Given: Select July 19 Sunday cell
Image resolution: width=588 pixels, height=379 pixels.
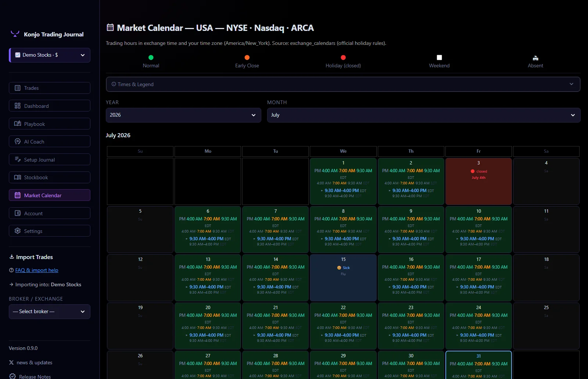Looking at the screenshot, I should point(140,326).
